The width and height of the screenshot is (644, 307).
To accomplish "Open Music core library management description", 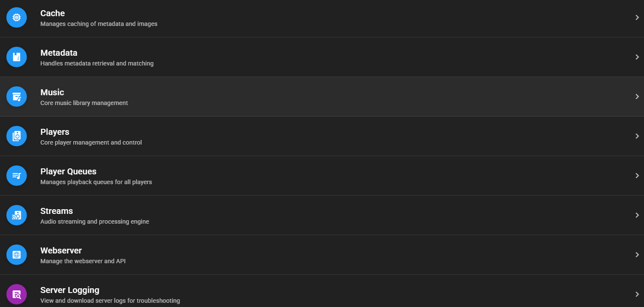I will click(84, 103).
